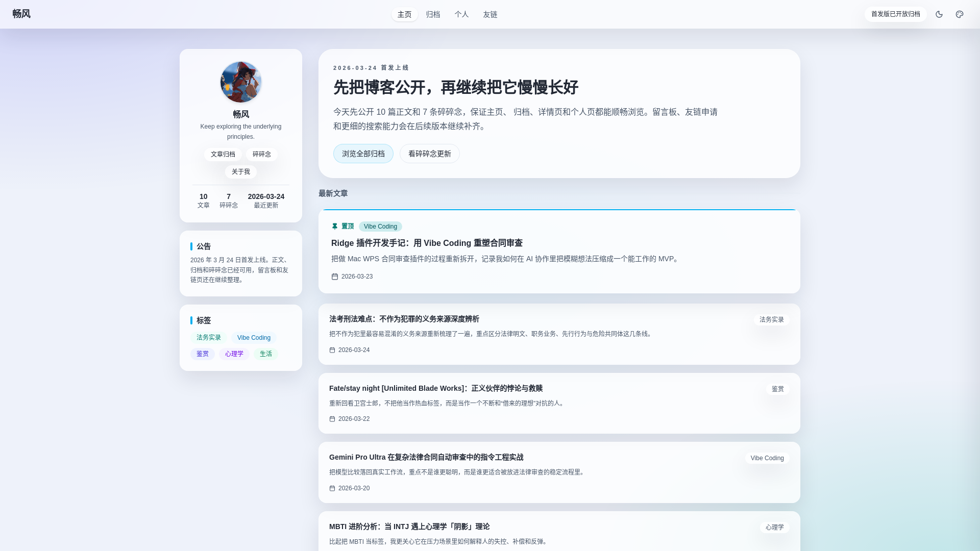Toggle dark mode with the moon icon
Image resolution: width=980 pixels, height=551 pixels.
click(x=939, y=14)
